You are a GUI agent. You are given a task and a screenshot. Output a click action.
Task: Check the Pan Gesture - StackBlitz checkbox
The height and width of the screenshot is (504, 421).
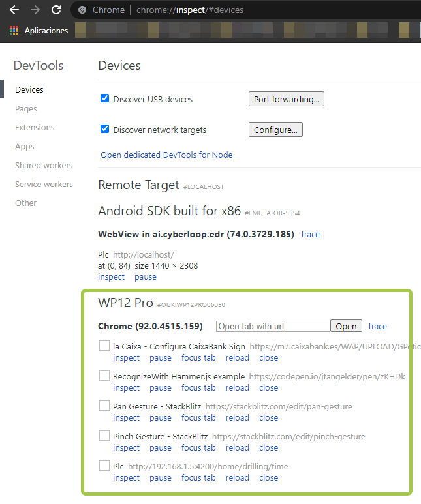coord(104,406)
